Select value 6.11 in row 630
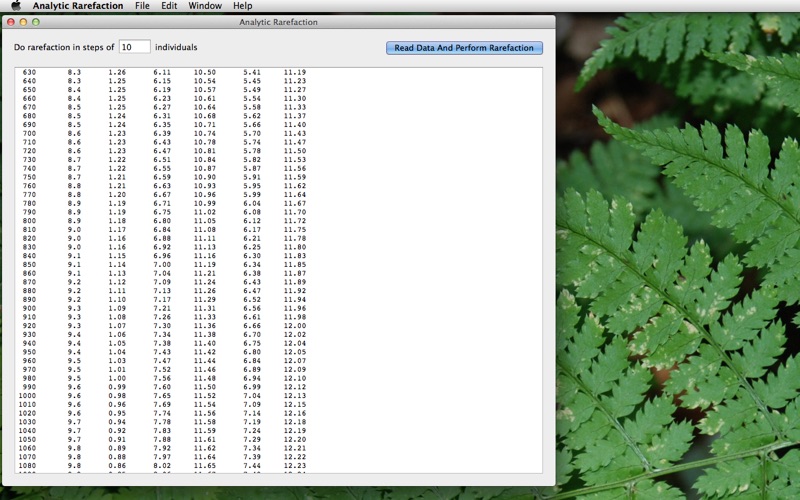800x500 pixels. [x=162, y=72]
